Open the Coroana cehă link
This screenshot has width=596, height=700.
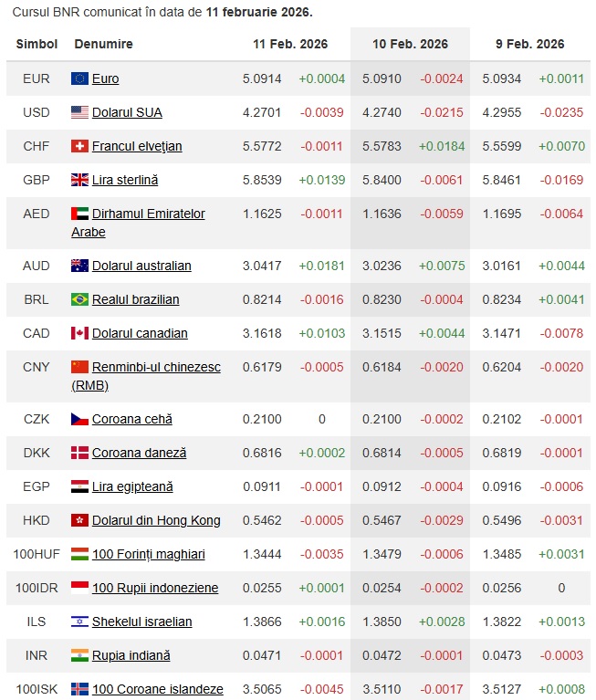tap(131, 419)
